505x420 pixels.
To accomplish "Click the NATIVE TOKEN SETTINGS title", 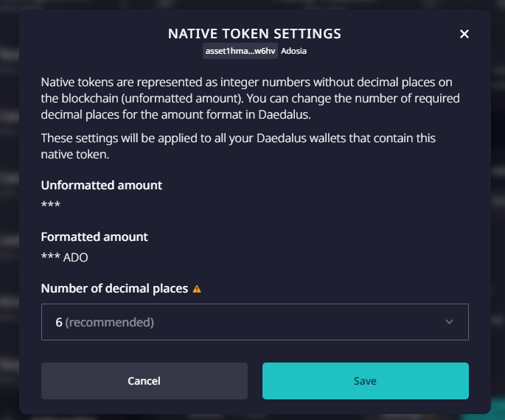I will point(254,34).
